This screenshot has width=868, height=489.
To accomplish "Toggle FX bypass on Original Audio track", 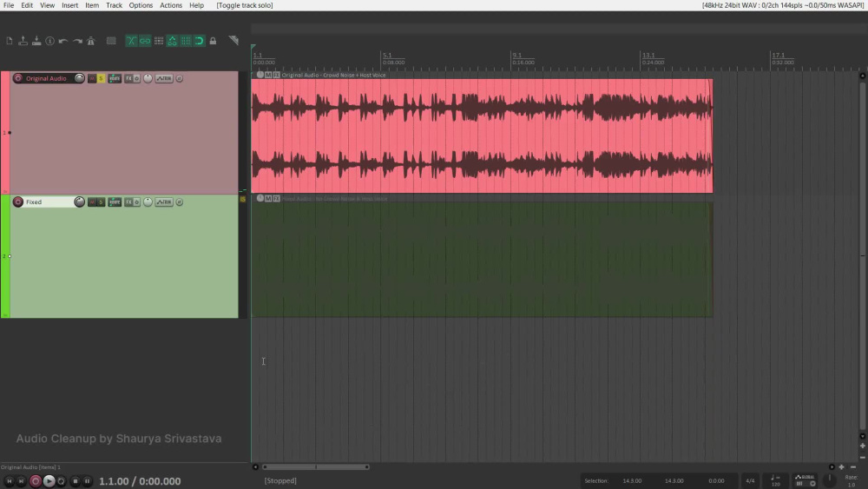I will point(137,79).
